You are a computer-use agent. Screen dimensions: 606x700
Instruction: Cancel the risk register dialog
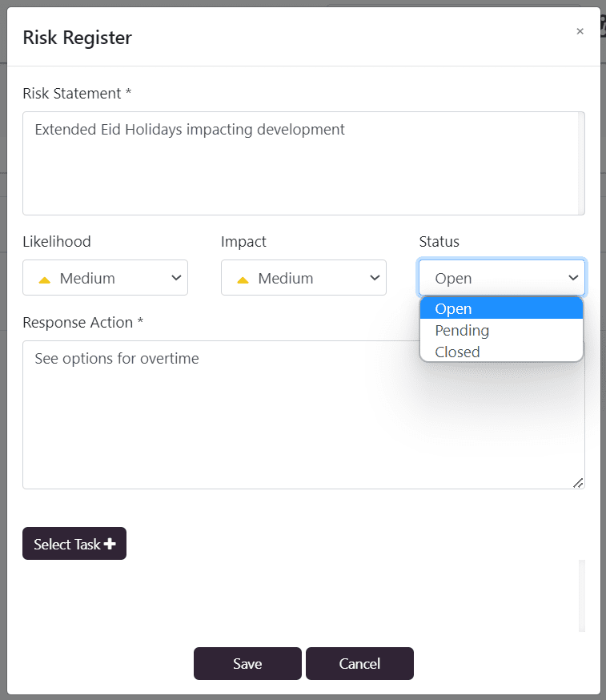click(x=359, y=663)
